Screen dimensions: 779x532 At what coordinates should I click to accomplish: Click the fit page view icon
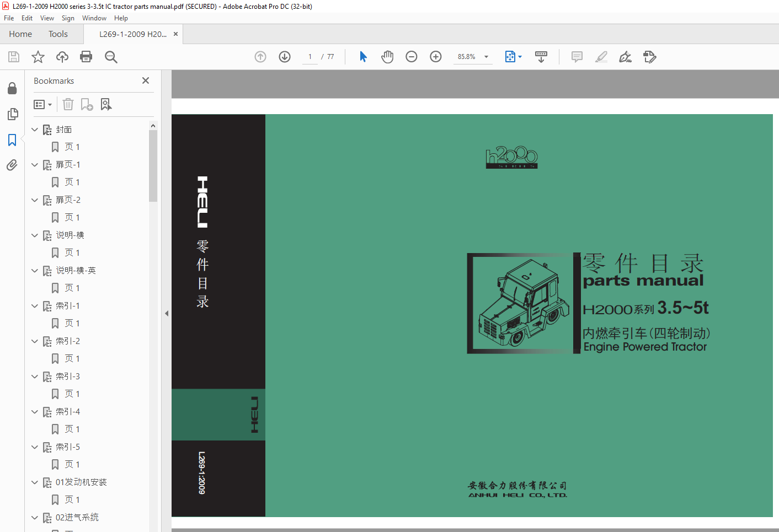coord(510,57)
